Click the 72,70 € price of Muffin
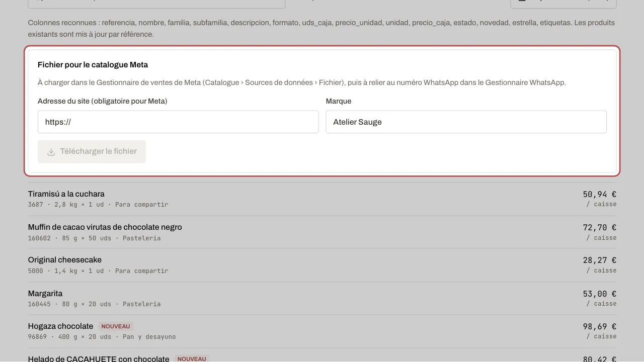The image size is (644, 362). coord(600,227)
